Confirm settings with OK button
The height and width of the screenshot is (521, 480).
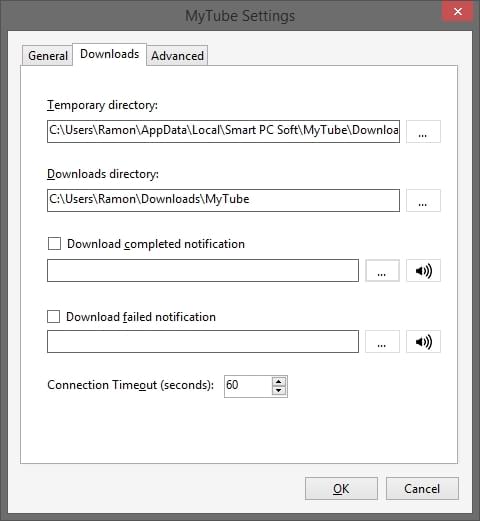[x=341, y=488]
